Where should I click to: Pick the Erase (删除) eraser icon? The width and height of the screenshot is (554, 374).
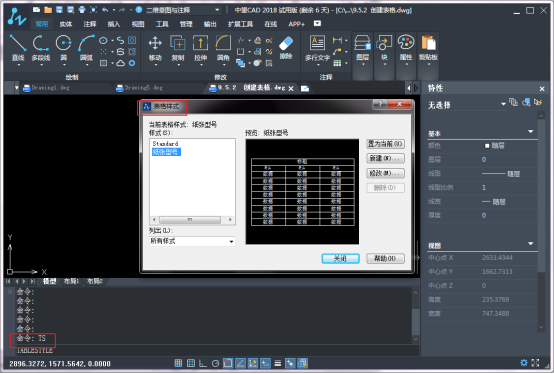[286, 44]
